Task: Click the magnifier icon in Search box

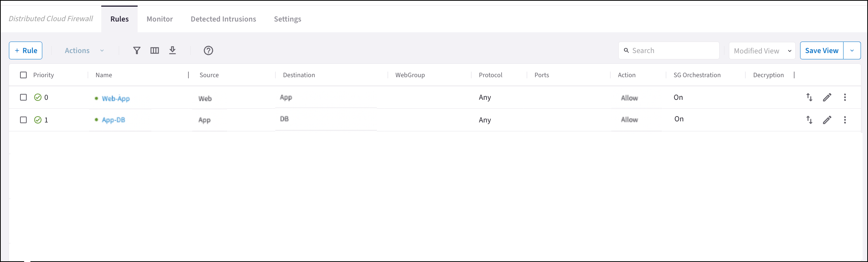Action: (627, 50)
